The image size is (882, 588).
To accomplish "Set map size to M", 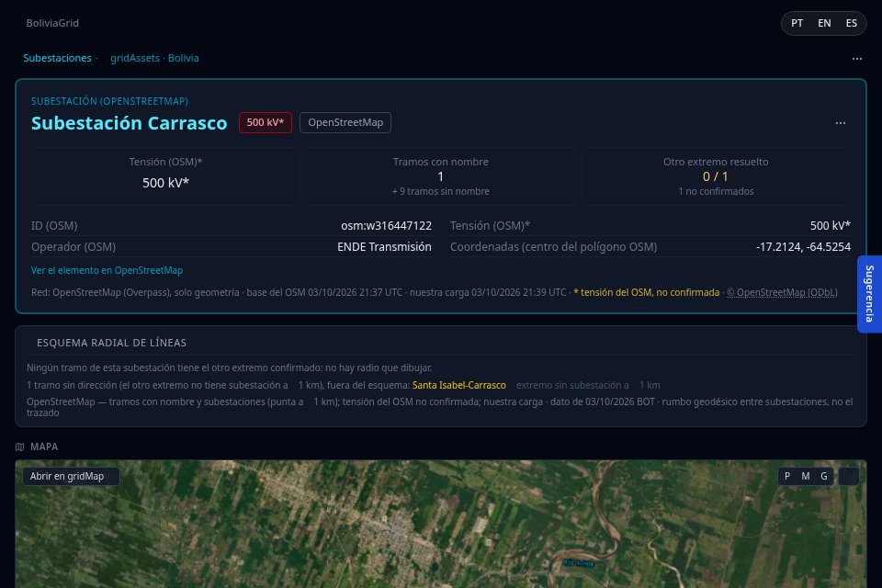I will click(806, 476).
